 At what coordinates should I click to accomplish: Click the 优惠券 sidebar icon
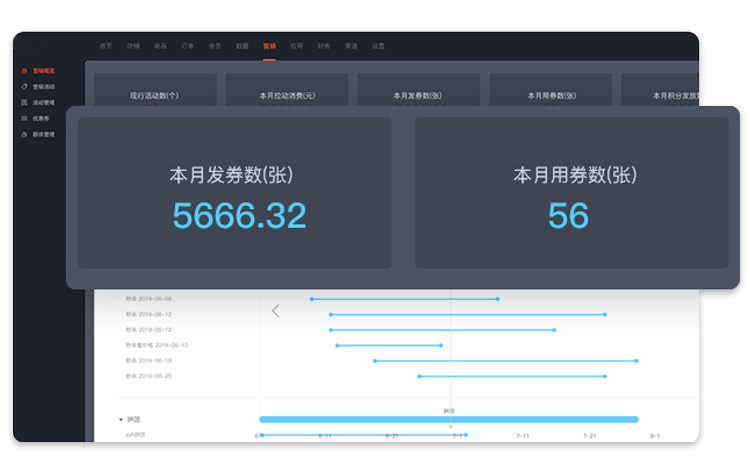24,118
